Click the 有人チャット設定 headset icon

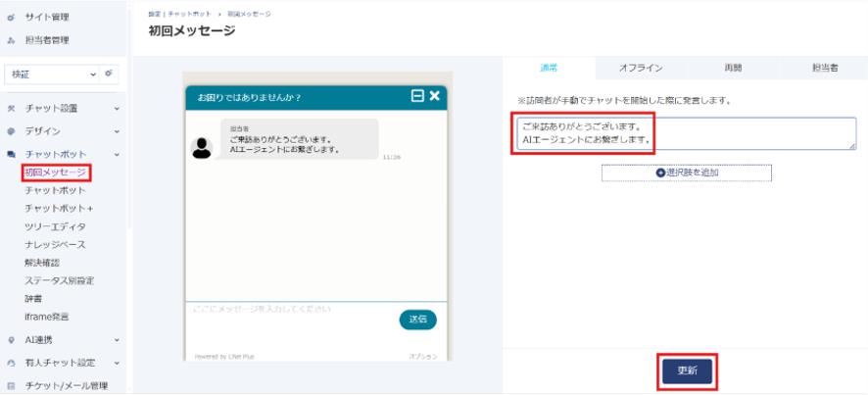pos(11,364)
